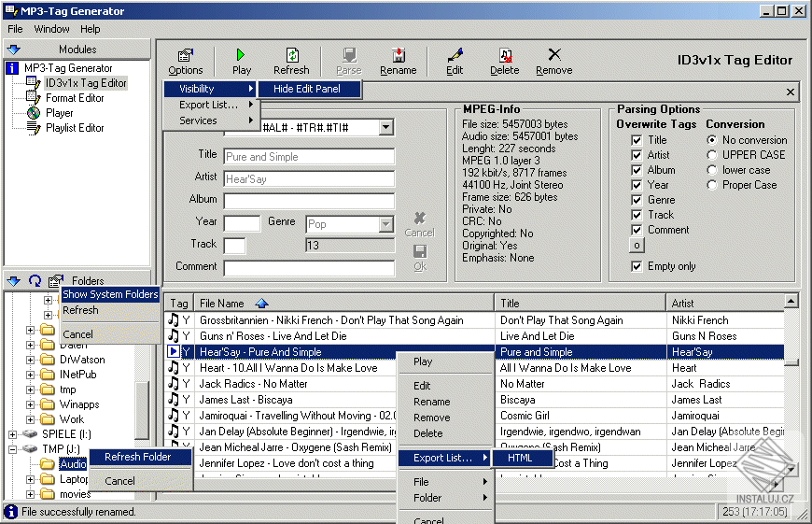Click the MP3-Tag Generator info icon

pyautogui.click(x=12, y=68)
